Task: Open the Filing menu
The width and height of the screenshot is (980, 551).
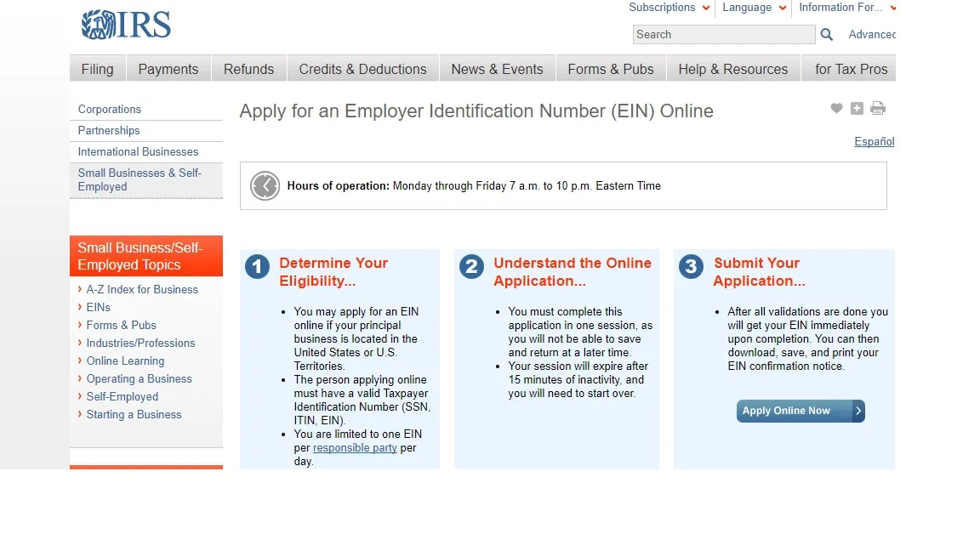Action: 98,69
